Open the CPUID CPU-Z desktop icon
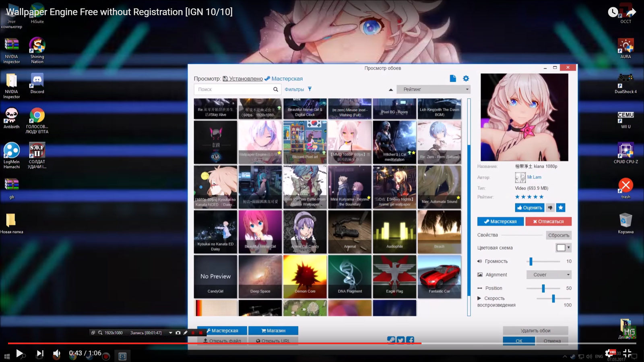 (x=625, y=153)
